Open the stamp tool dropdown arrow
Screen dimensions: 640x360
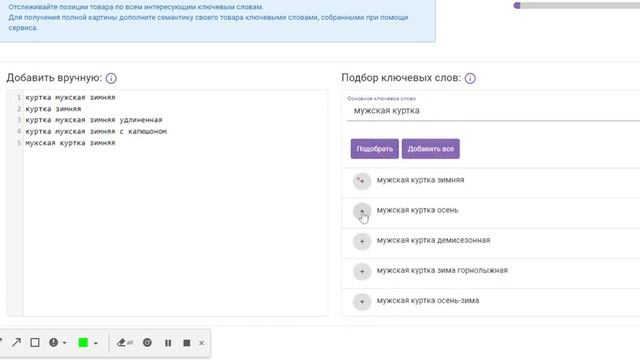64,343
